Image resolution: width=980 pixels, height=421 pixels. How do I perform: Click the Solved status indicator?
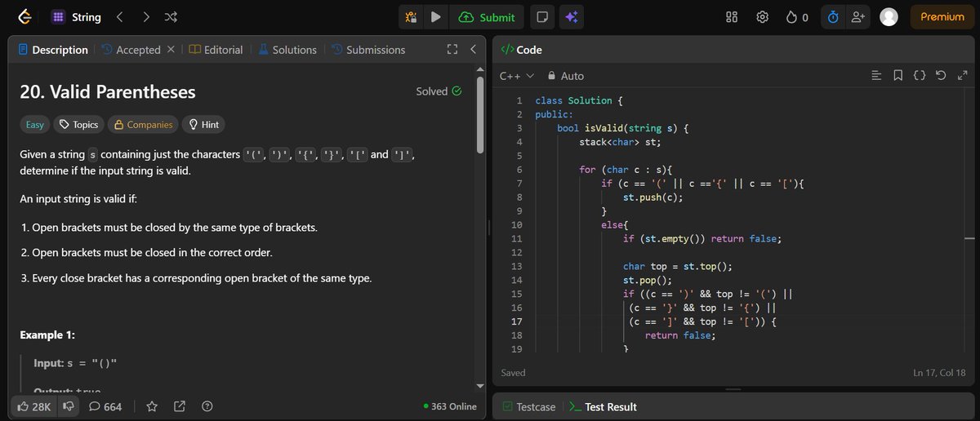coord(439,91)
